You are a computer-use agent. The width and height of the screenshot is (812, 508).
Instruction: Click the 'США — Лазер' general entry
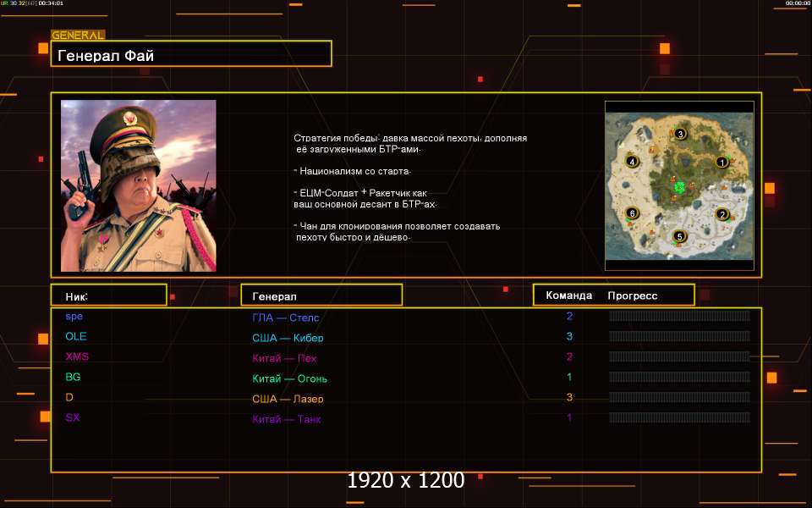(x=288, y=399)
